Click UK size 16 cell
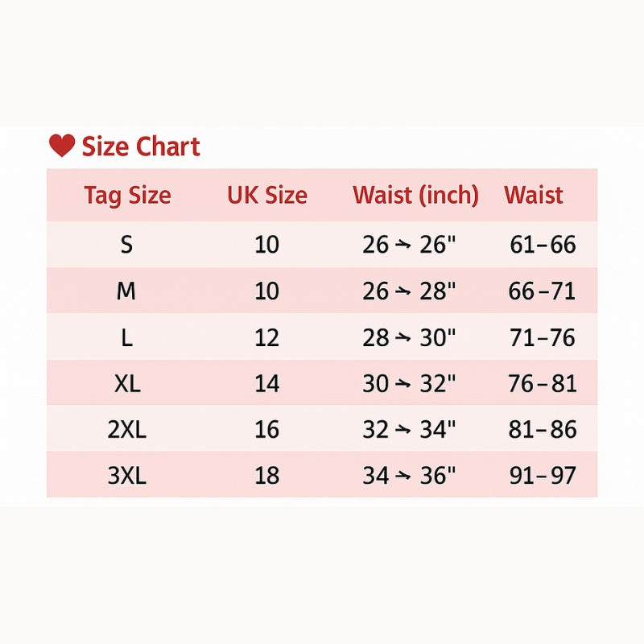644x644 pixels. point(267,430)
